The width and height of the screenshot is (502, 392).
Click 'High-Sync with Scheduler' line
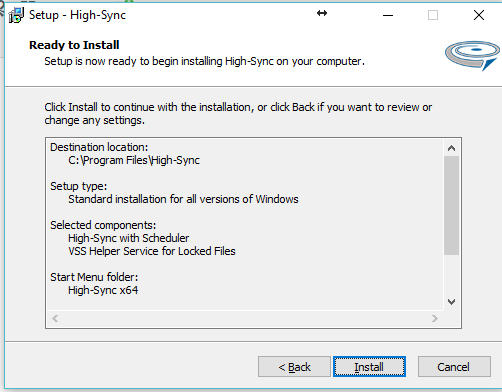tap(128, 238)
